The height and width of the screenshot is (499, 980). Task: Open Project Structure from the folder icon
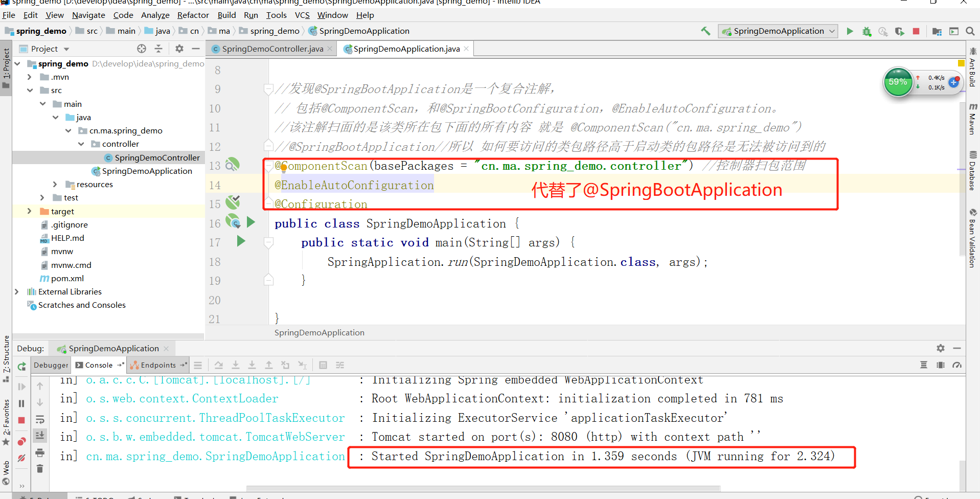[937, 31]
